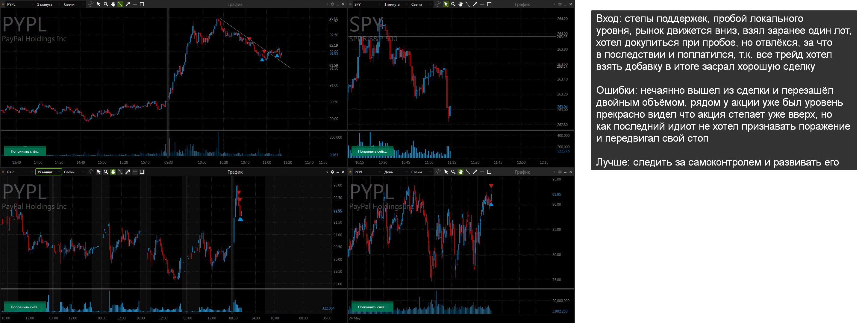
Task: Select pointer tool in PYPL 15-minute chart
Action: pos(99,172)
